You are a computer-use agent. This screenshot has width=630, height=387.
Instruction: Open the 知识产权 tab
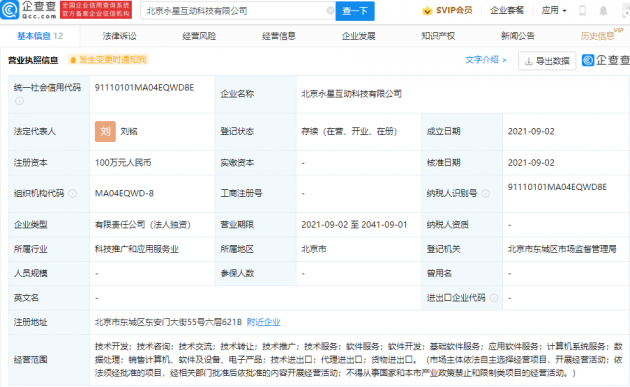pos(438,36)
